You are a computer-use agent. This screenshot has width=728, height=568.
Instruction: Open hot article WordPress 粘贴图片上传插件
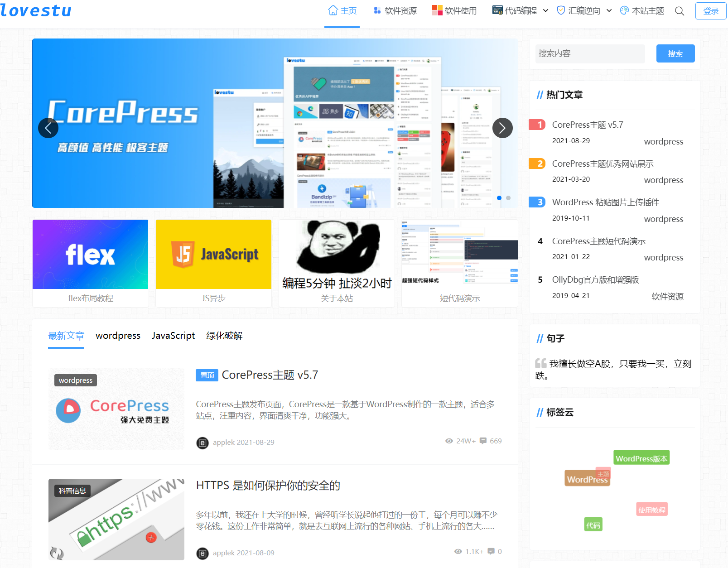click(605, 202)
